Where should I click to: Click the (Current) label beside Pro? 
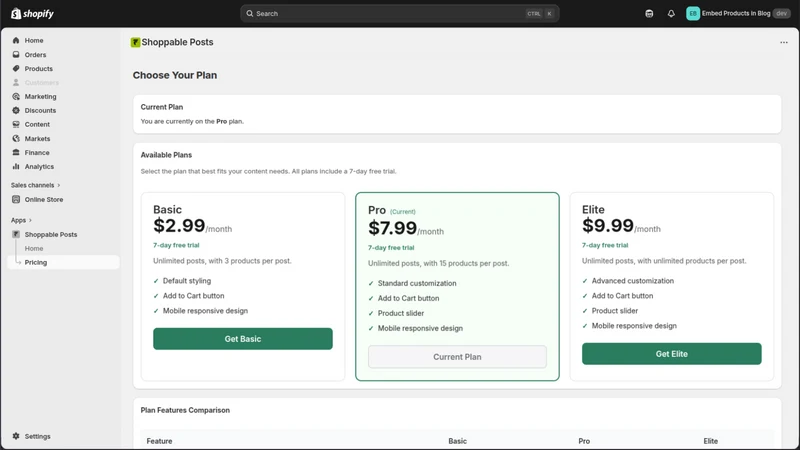click(403, 212)
